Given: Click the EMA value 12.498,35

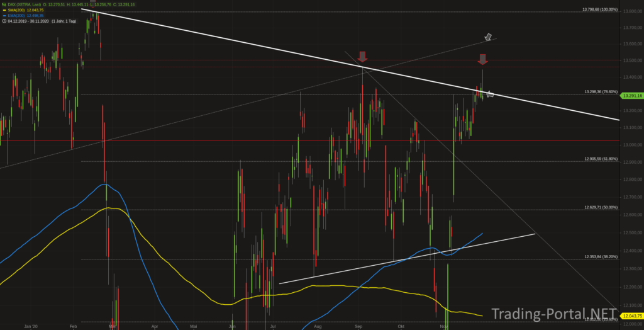Looking at the screenshot, I should (35, 15).
